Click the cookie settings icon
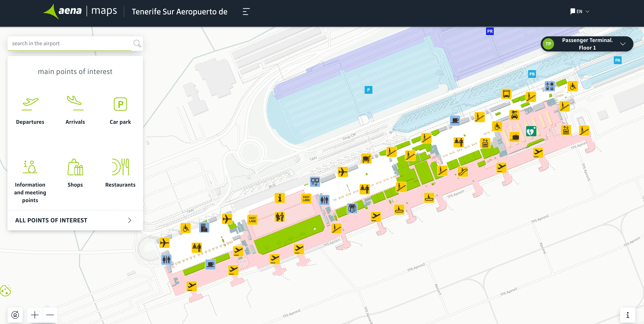The width and height of the screenshot is (644, 324). (x=5, y=291)
